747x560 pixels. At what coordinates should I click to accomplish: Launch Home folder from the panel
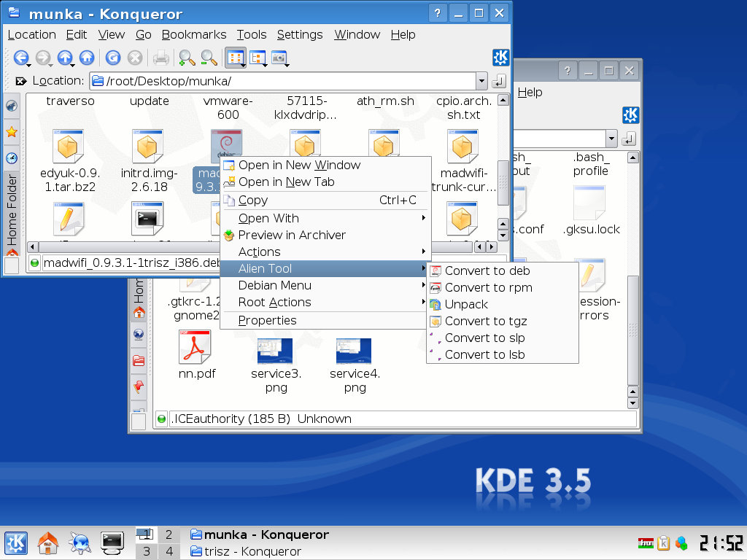click(x=47, y=542)
